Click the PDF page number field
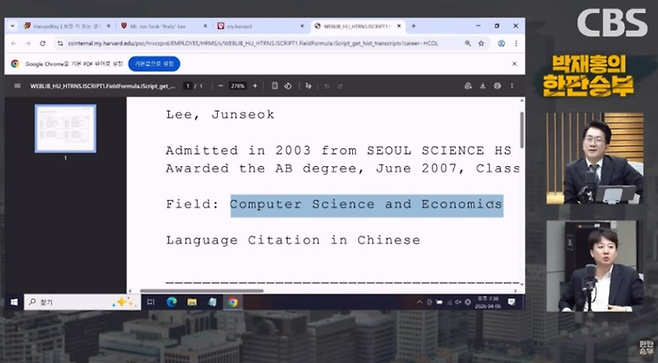The image size is (658, 363). pos(188,86)
